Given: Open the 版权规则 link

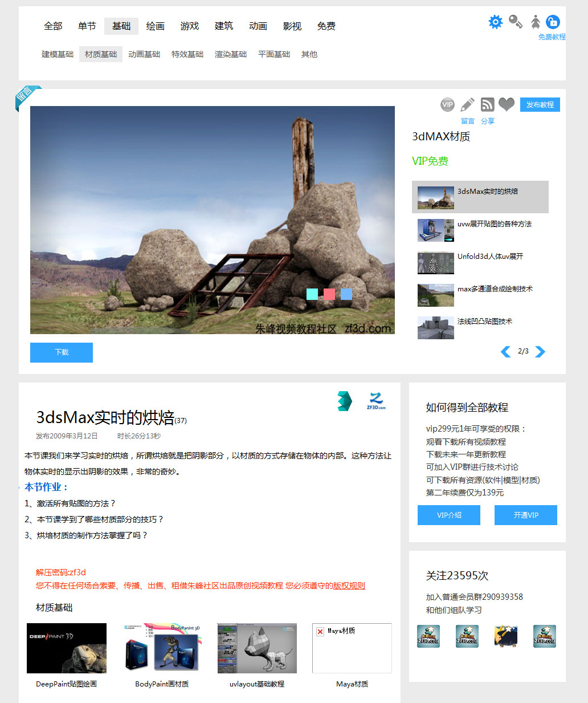Looking at the screenshot, I should [349, 586].
